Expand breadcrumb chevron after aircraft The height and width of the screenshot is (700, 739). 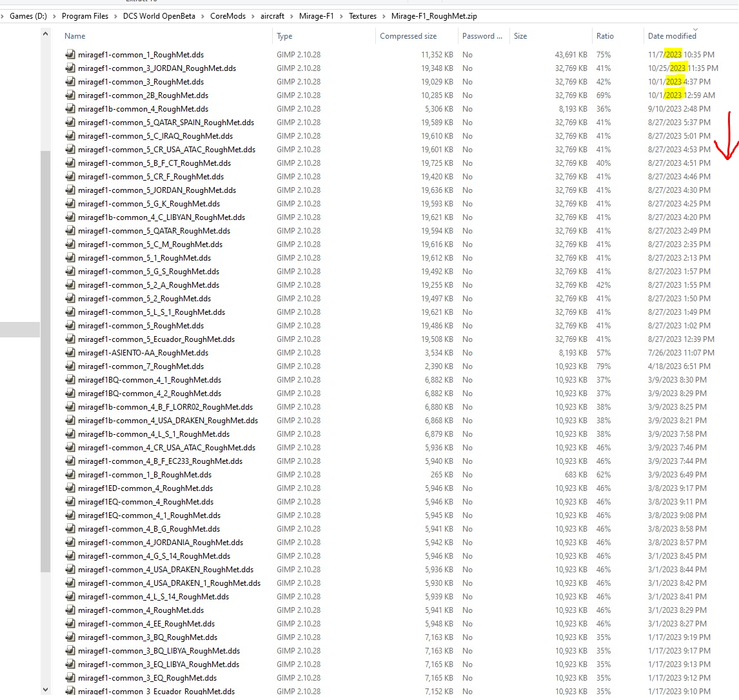[x=291, y=16]
